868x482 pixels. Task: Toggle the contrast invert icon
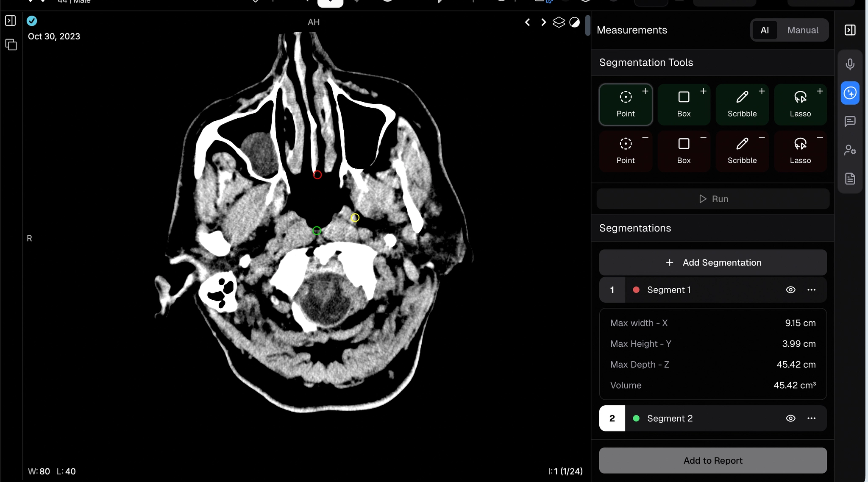pos(574,22)
